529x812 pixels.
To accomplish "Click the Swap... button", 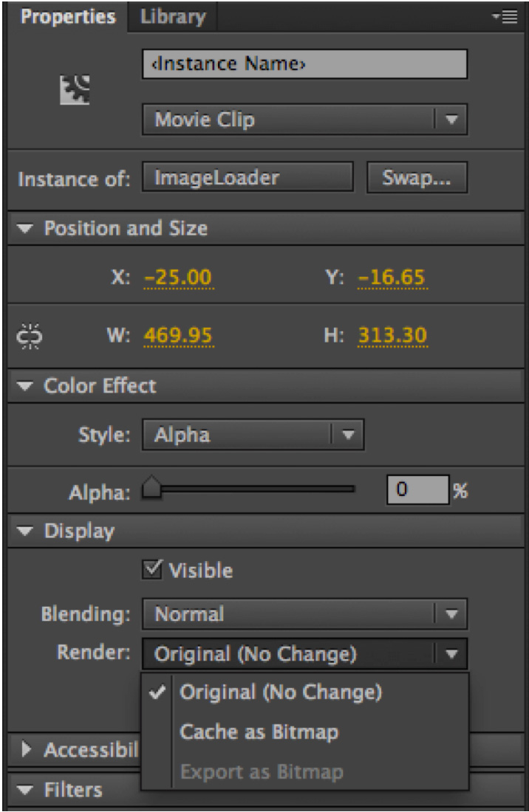I will point(417,178).
